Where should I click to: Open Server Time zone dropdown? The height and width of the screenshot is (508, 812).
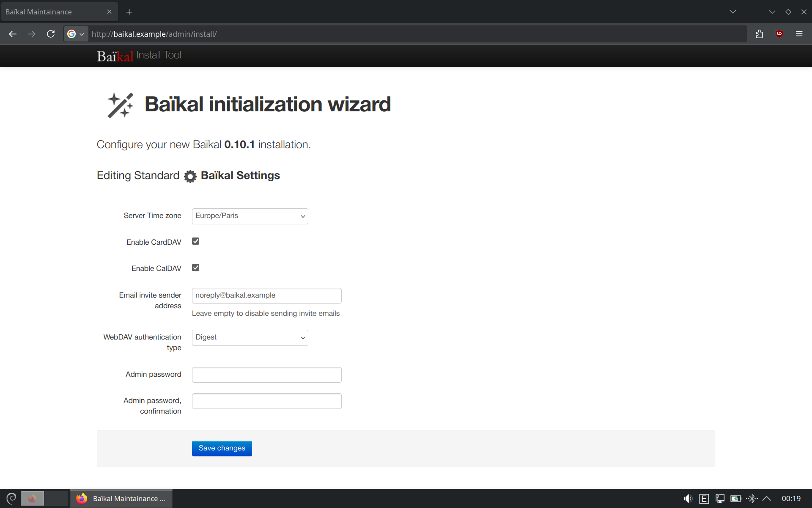pyautogui.click(x=250, y=216)
